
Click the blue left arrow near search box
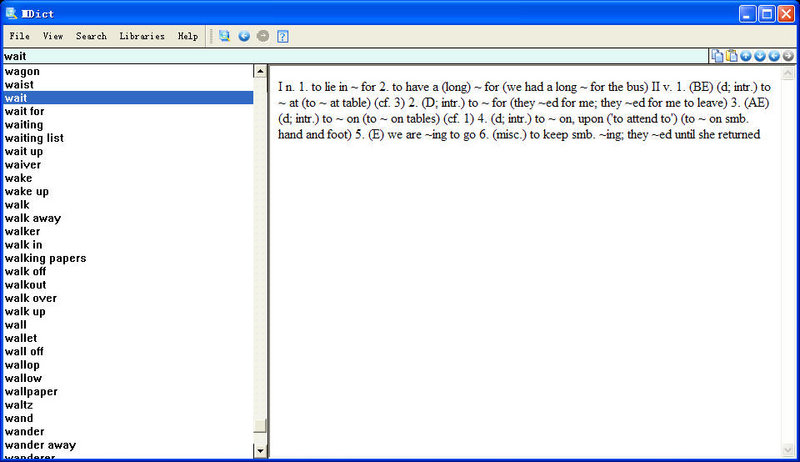click(774, 56)
